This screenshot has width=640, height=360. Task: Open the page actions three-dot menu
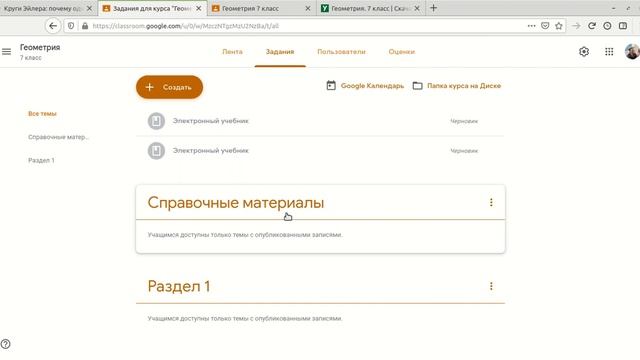(531, 26)
